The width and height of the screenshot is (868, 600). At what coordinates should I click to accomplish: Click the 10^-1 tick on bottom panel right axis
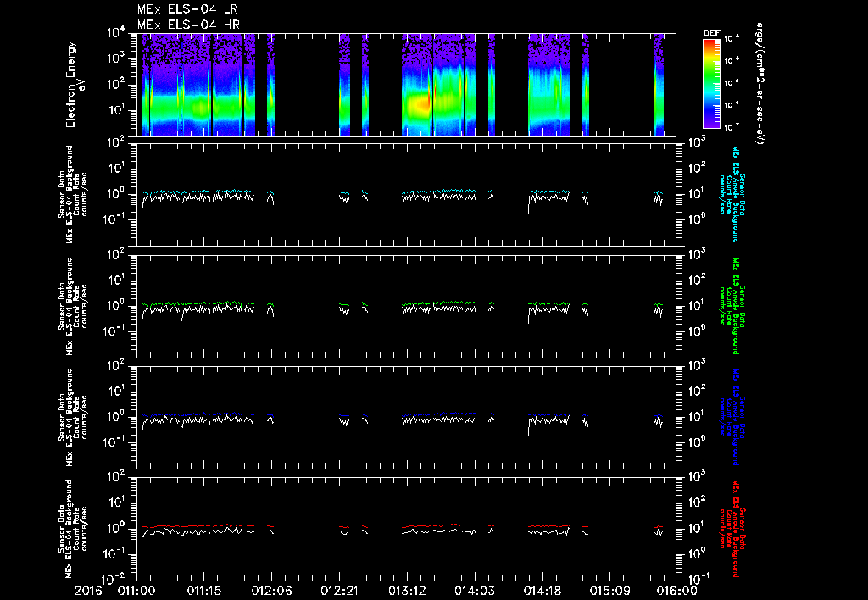[x=697, y=578]
